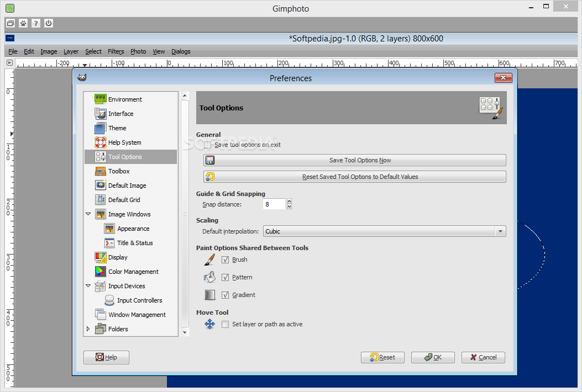The height and width of the screenshot is (392, 582).
Task: Click the category list scrollbar down arrow
Action: (185, 332)
